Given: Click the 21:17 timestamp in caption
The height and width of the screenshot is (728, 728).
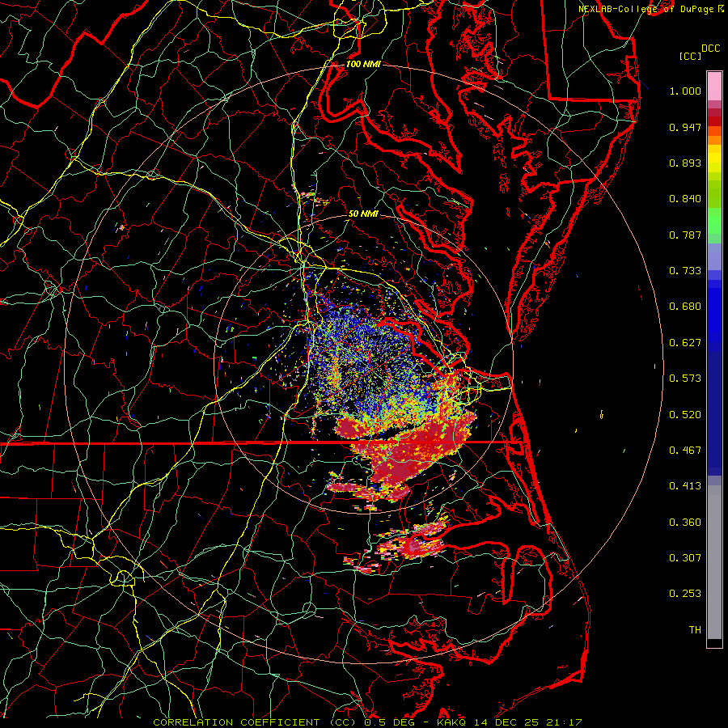Looking at the screenshot, I should point(564,722).
